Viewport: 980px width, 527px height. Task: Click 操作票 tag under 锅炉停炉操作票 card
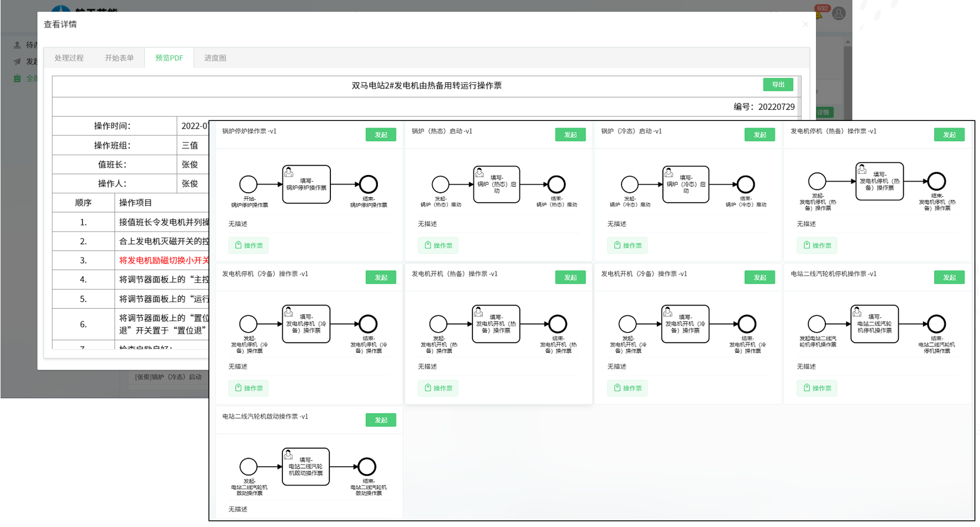tap(249, 245)
